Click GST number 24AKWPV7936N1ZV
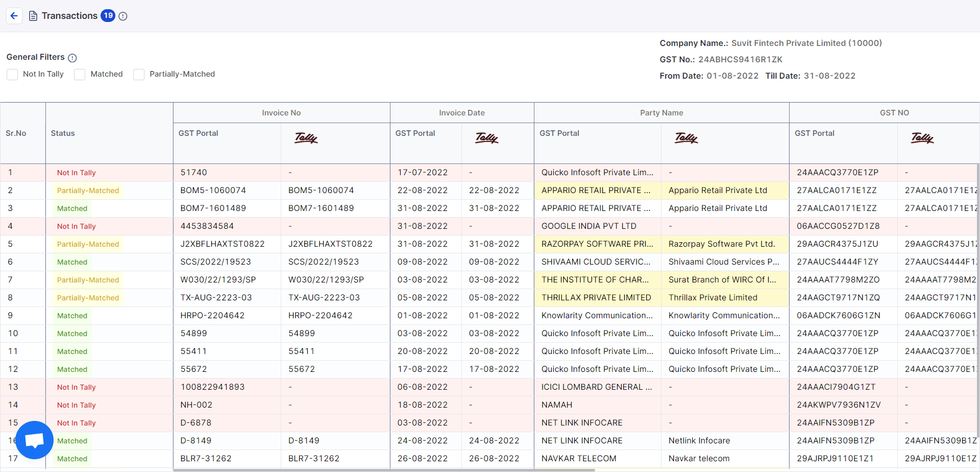This screenshot has height=472, width=980. coord(839,405)
